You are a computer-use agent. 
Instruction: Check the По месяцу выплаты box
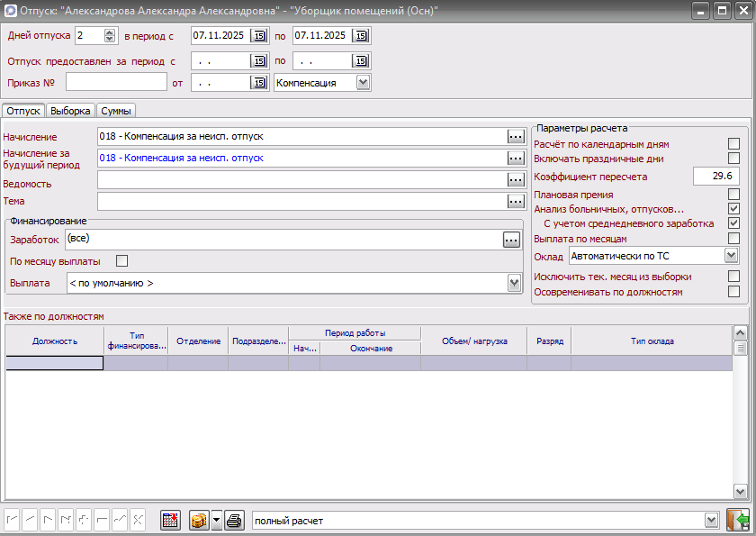coord(122,261)
